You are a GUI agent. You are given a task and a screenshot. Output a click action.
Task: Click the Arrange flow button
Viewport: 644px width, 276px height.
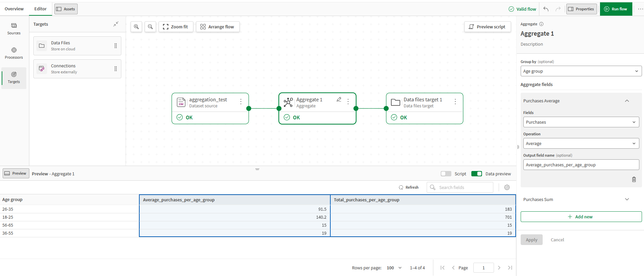pos(217,27)
